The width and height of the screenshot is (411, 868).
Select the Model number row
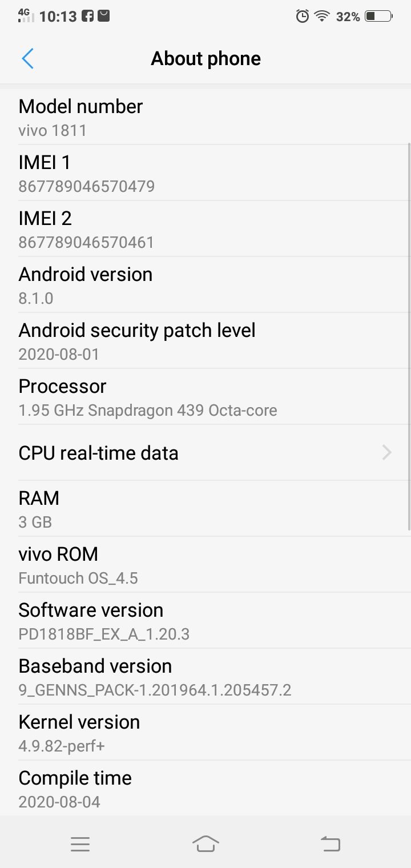coord(205,117)
